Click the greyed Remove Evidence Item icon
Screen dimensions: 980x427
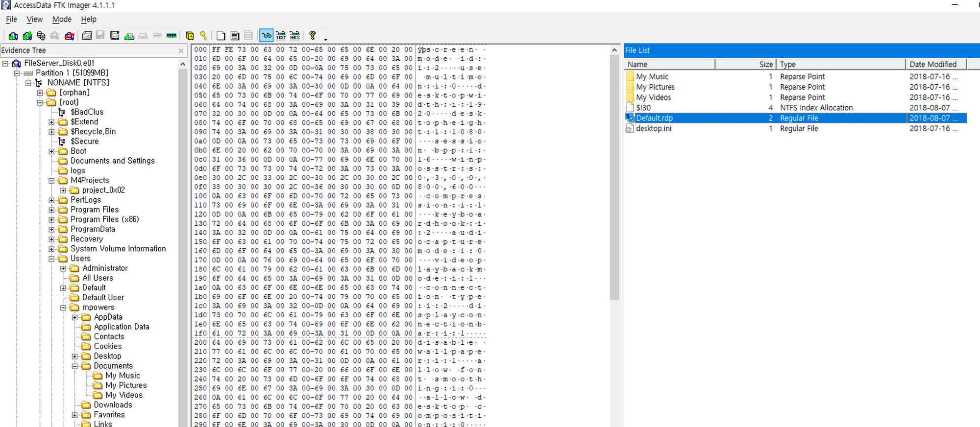tap(55, 36)
